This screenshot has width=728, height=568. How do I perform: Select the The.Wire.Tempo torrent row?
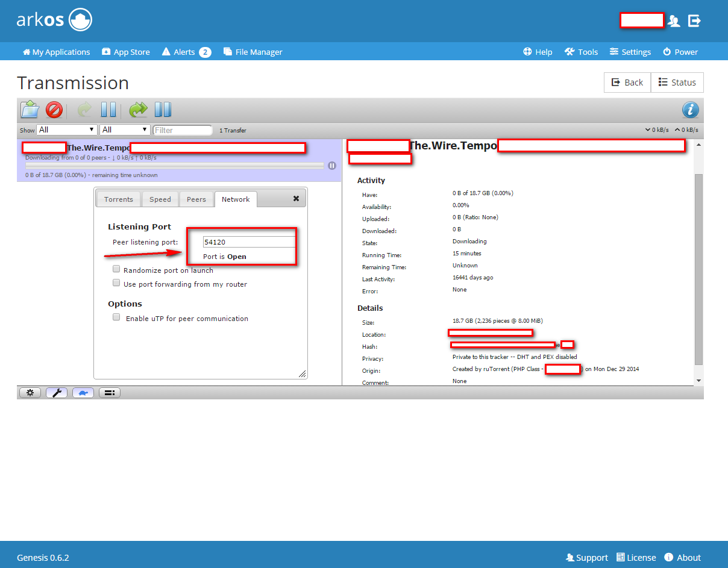(179, 161)
